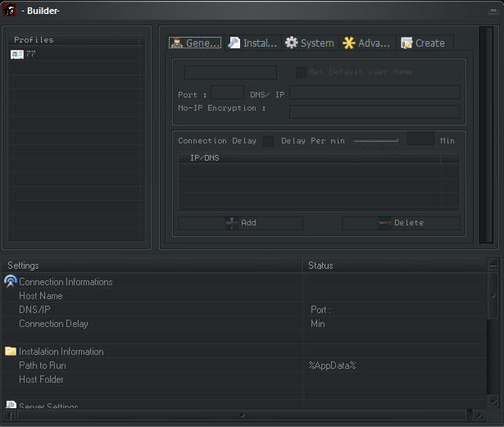Click the horizontal scrollbar thumb
This screenshot has height=427, width=504.
[x=242, y=415]
